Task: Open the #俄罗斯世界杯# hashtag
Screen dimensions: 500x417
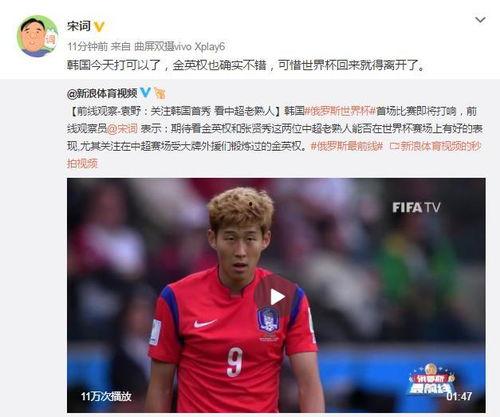Action: coord(340,111)
